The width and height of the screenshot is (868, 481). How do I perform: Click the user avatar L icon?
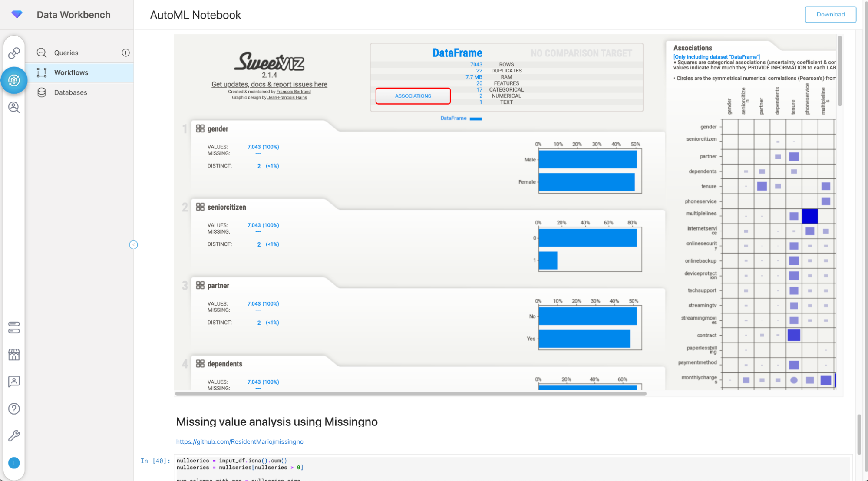(x=14, y=463)
